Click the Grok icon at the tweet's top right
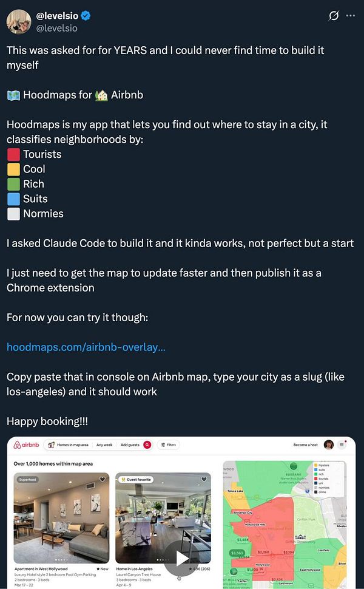This screenshot has width=364, height=589. (334, 16)
